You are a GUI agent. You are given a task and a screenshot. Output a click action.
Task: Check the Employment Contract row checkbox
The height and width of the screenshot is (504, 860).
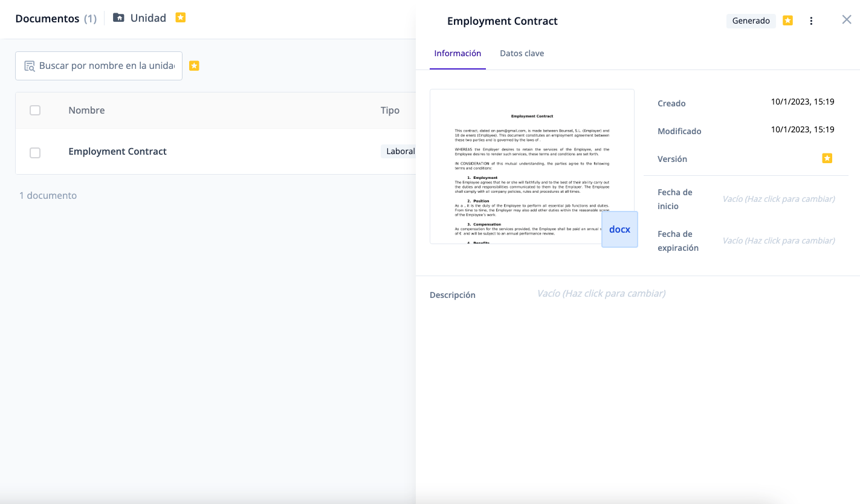point(35,153)
